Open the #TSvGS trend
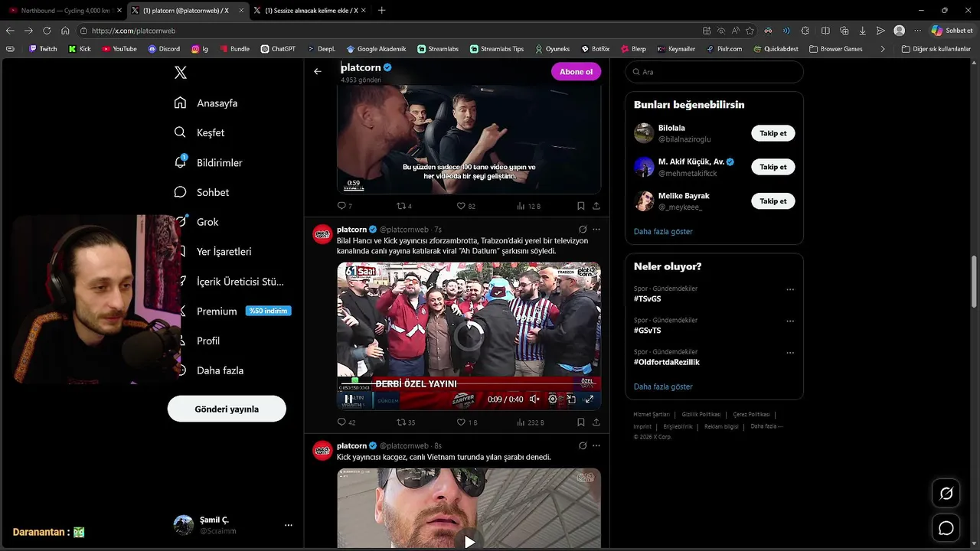 point(647,298)
